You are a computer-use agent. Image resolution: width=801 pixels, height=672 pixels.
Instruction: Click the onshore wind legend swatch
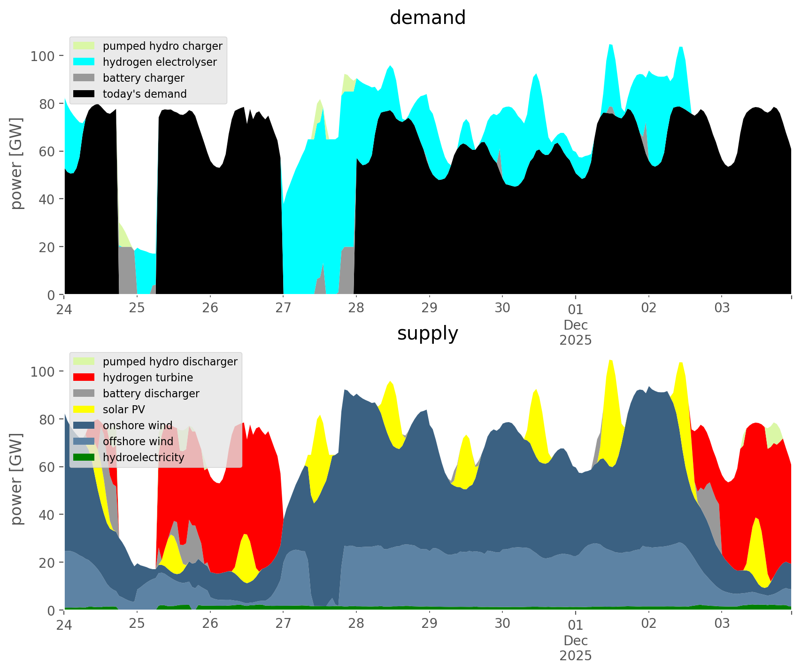[84, 425]
